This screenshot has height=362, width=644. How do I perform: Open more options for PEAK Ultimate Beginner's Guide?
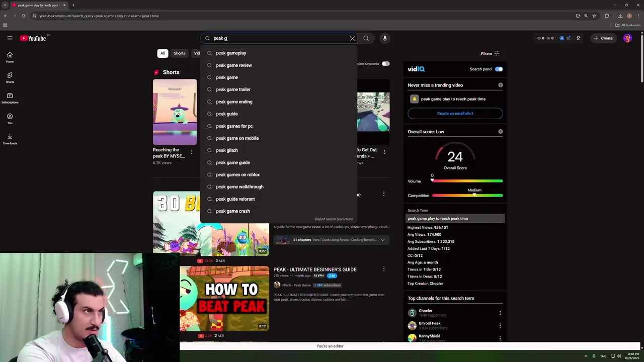point(383,269)
